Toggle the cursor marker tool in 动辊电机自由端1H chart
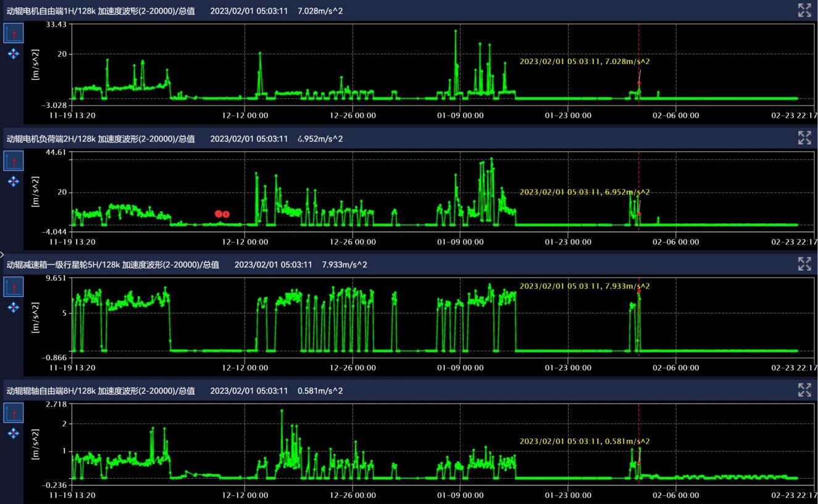The height and width of the screenshot is (504, 818). point(14,33)
